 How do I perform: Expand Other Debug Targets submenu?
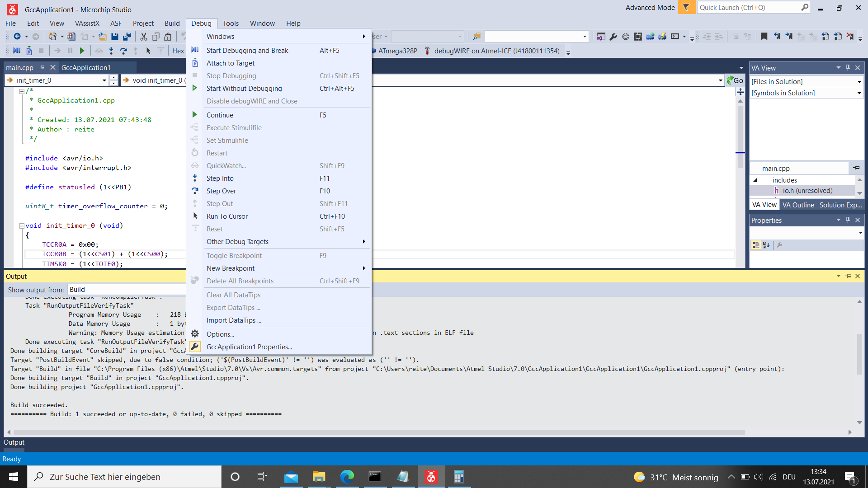coord(286,241)
